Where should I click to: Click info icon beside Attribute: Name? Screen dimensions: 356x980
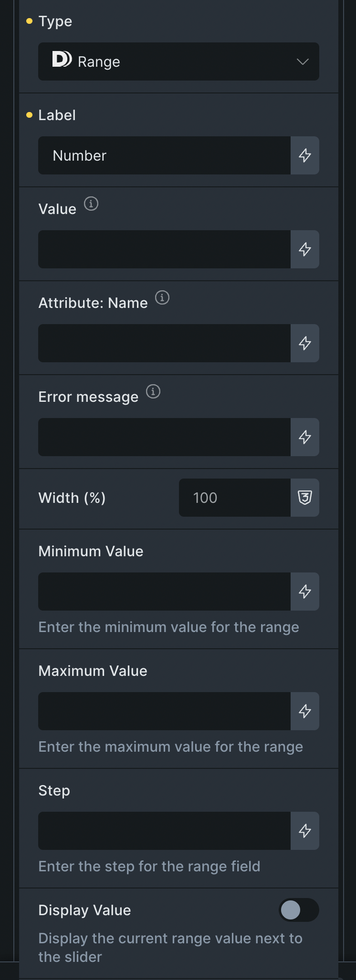162,298
